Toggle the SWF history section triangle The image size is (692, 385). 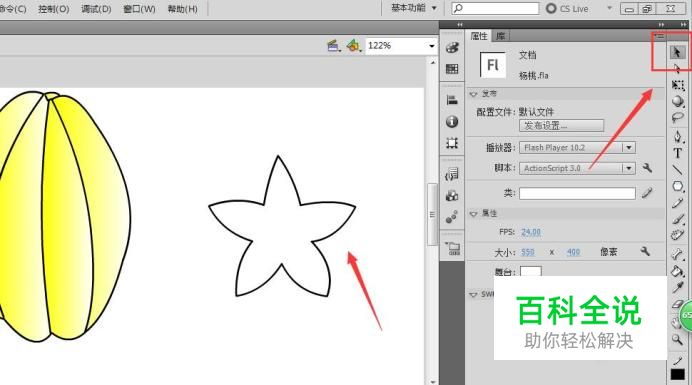click(474, 294)
